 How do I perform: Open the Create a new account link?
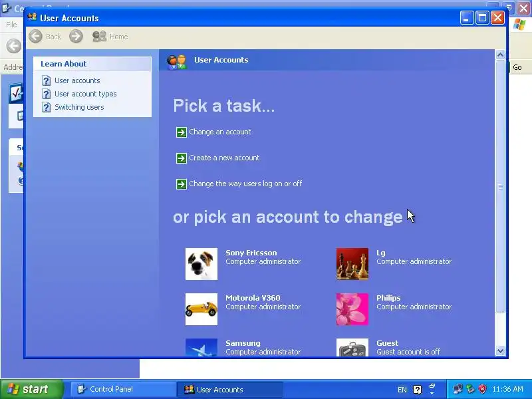[x=224, y=158]
